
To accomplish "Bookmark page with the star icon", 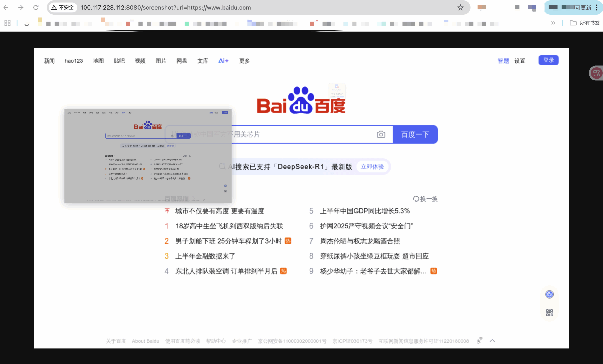I will pos(460,8).
